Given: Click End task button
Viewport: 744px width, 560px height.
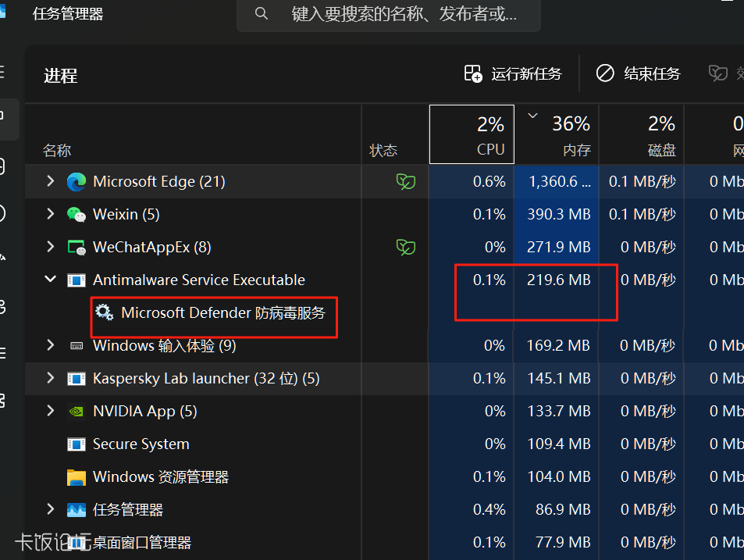Looking at the screenshot, I should point(638,73).
